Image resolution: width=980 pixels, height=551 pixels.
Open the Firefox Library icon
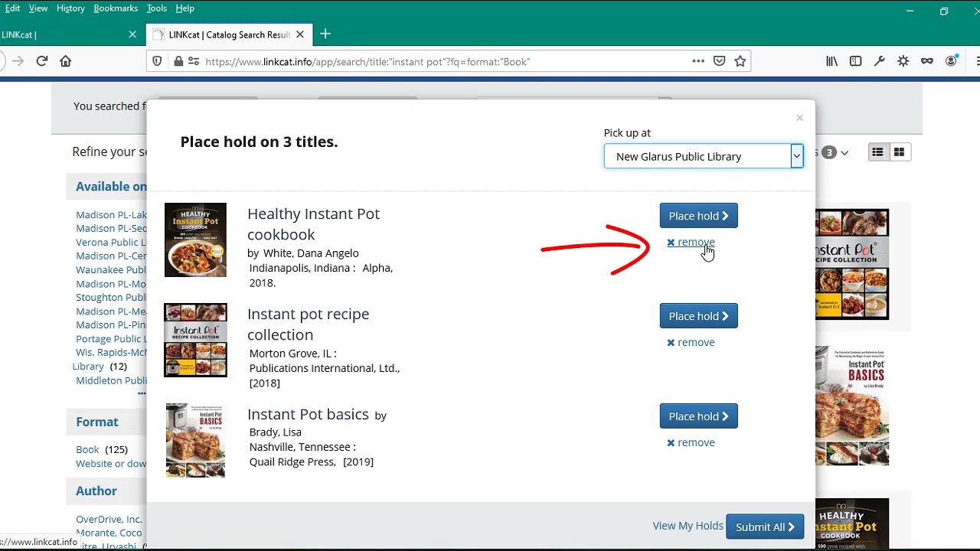[x=832, y=61]
